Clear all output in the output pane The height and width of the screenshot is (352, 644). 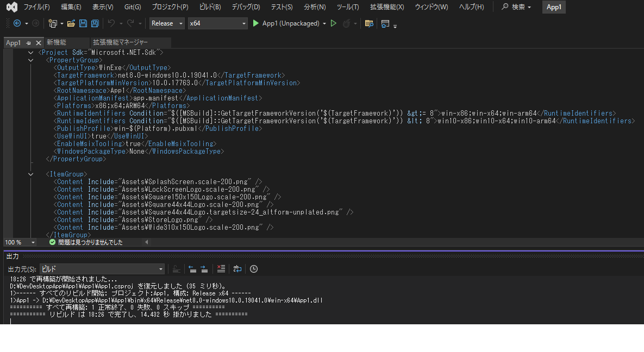(221, 268)
